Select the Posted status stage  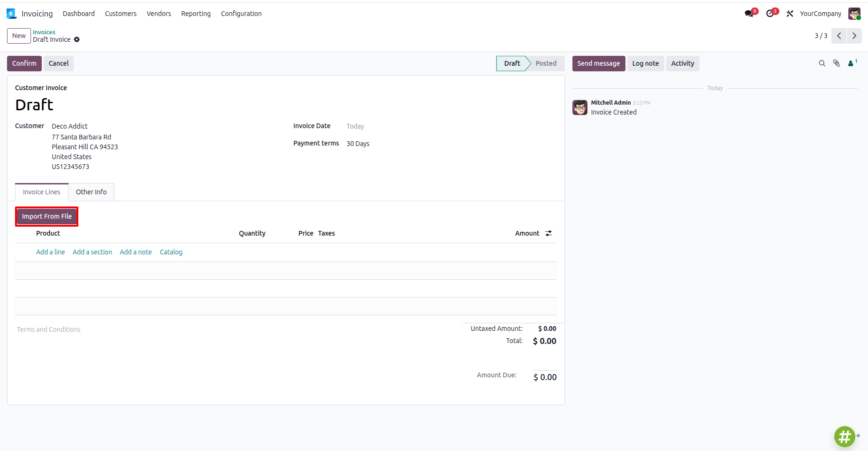(x=546, y=63)
